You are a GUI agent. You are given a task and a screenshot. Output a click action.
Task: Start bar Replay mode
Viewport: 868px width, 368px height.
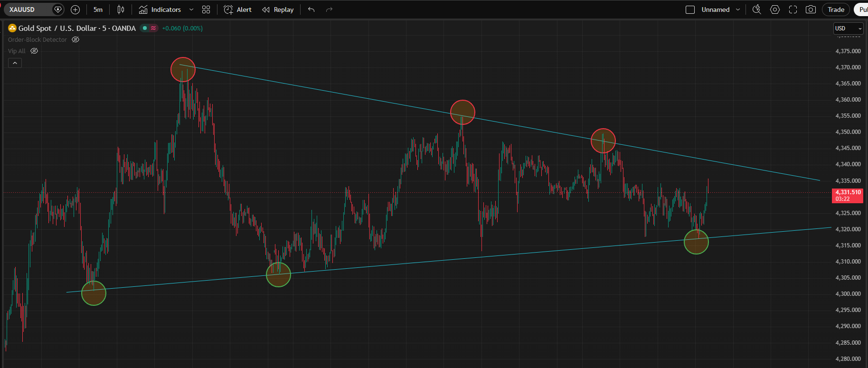pos(278,9)
